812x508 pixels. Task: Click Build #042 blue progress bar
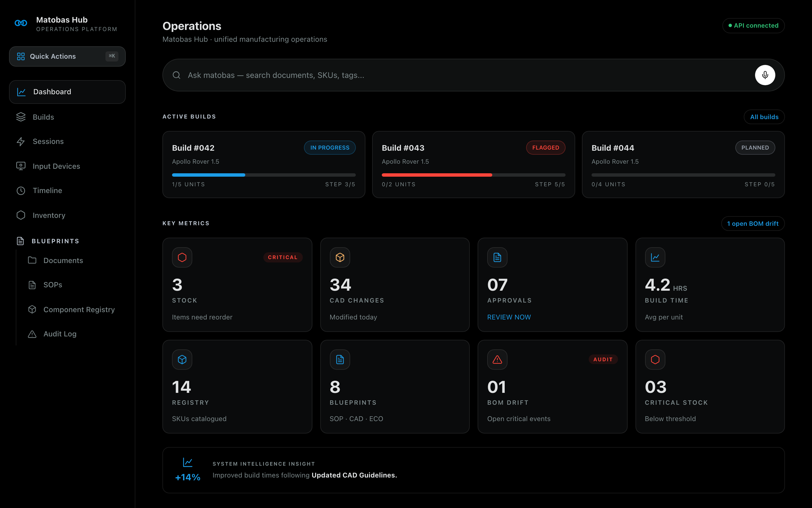264,175
